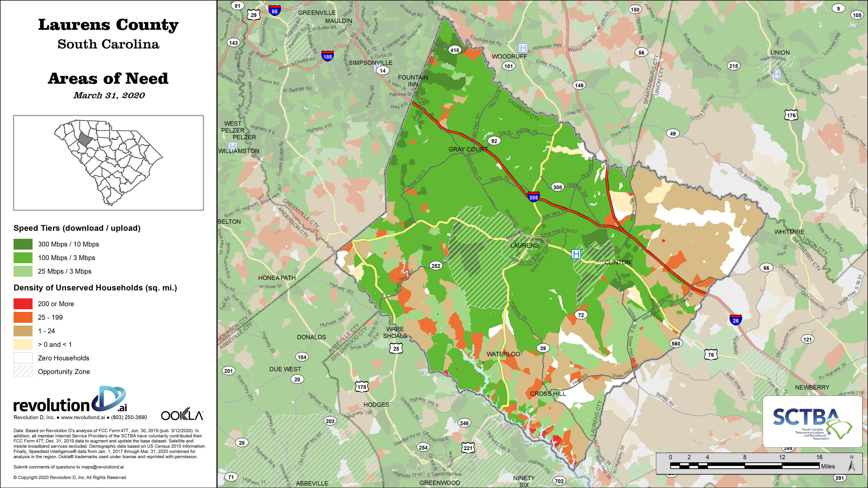Click the Laurens County title
Screen dimensions: 868x488
click(x=108, y=25)
